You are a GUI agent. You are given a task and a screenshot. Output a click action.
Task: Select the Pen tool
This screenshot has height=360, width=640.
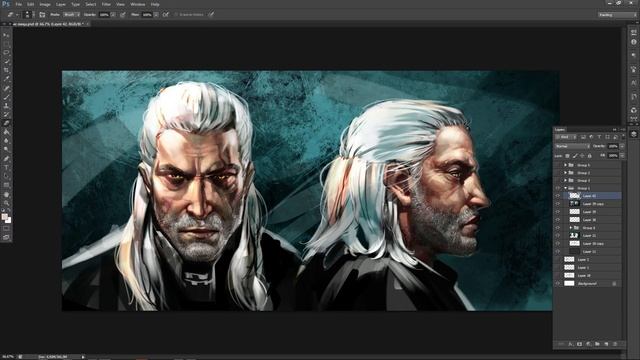pyautogui.click(x=6, y=159)
